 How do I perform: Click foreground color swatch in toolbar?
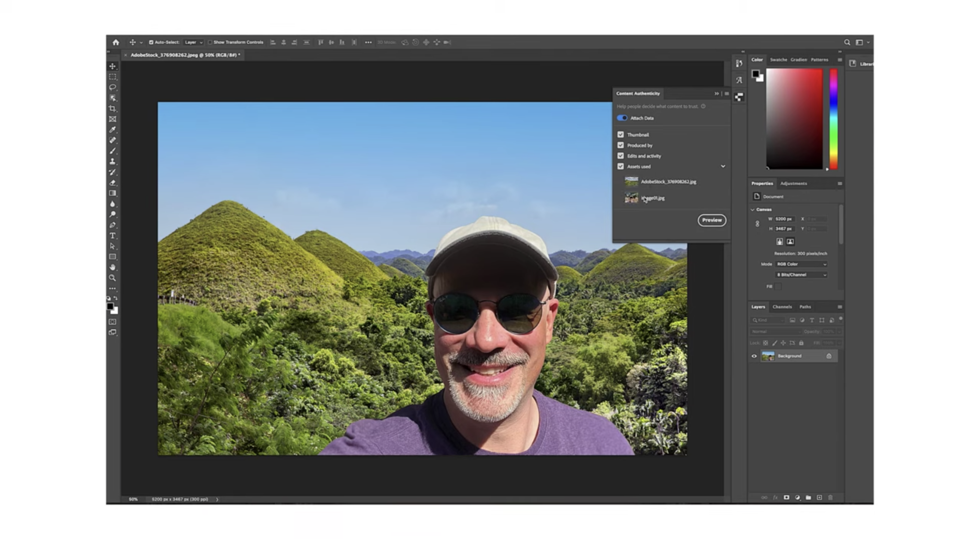[110, 306]
